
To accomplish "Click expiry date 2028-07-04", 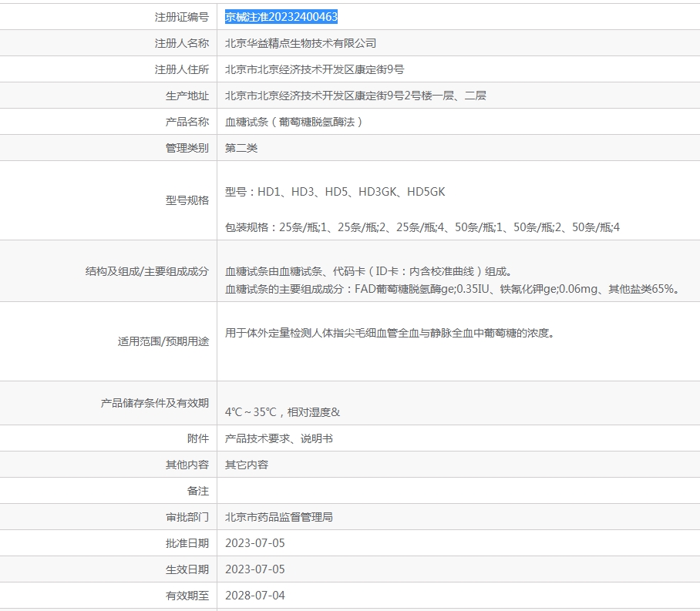I will click(x=255, y=596).
